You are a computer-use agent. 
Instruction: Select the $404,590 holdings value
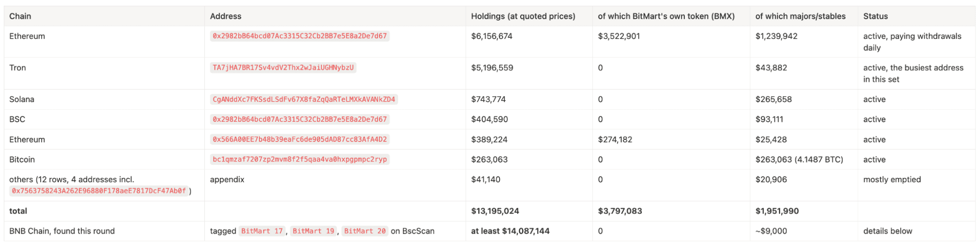(x=489, y=119)
